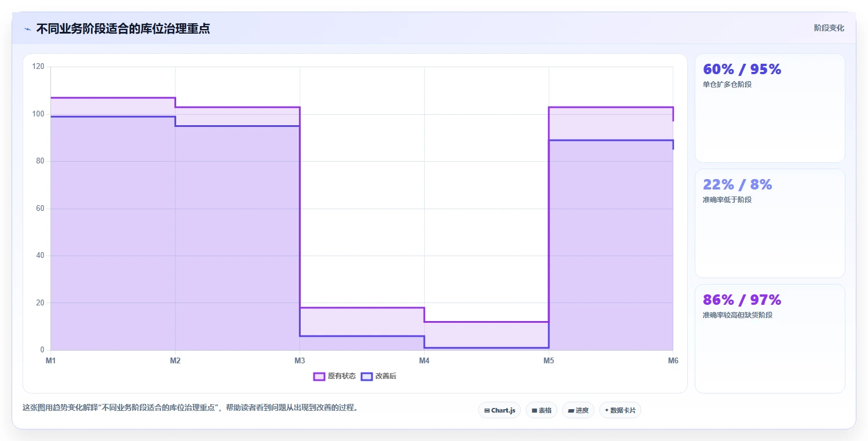This screenshot has width=868, height=441.
Task: Click the 86% / 97% value
Action: (742, 300)
